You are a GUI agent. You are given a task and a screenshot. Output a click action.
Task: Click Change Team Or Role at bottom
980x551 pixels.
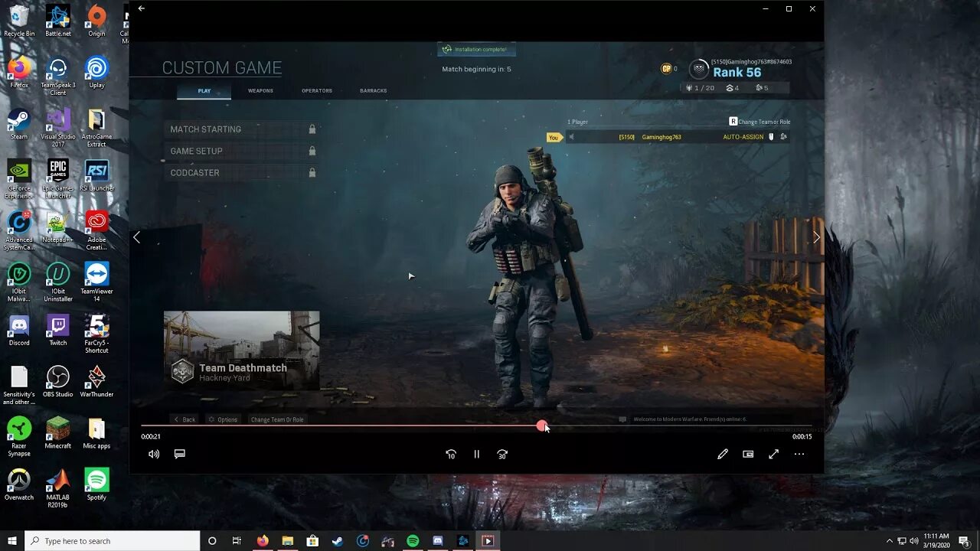tap(277, 419)
